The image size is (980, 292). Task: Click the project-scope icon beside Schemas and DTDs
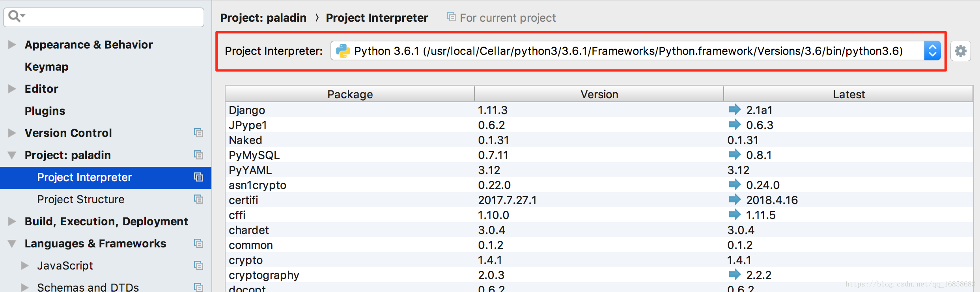[x=198, y=287]
